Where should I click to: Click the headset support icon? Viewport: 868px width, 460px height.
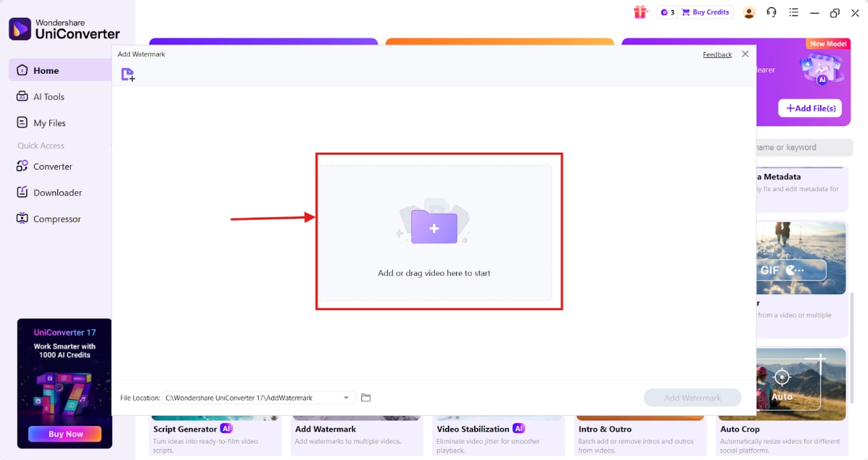click(771, 12)
